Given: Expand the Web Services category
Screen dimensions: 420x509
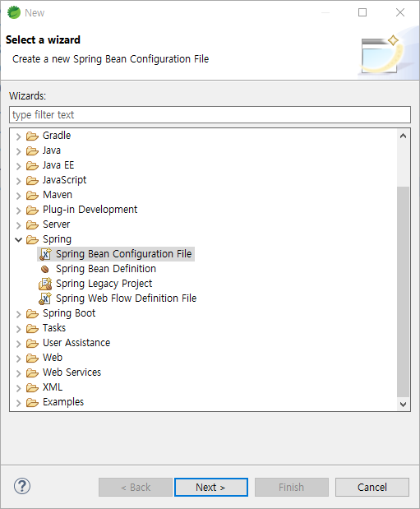Looking at the screenshot, I should click(19, 373).
